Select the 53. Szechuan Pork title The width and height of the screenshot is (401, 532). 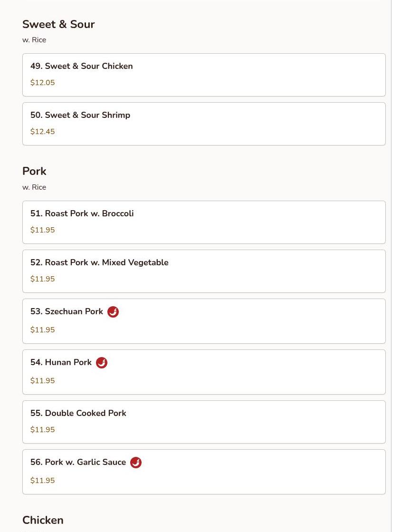[67, 311]
